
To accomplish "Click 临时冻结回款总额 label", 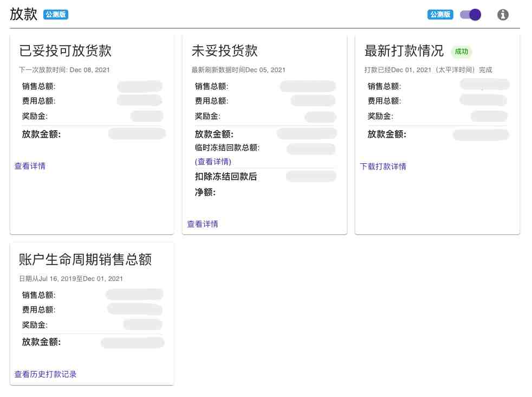I will [x=227, y=148].
